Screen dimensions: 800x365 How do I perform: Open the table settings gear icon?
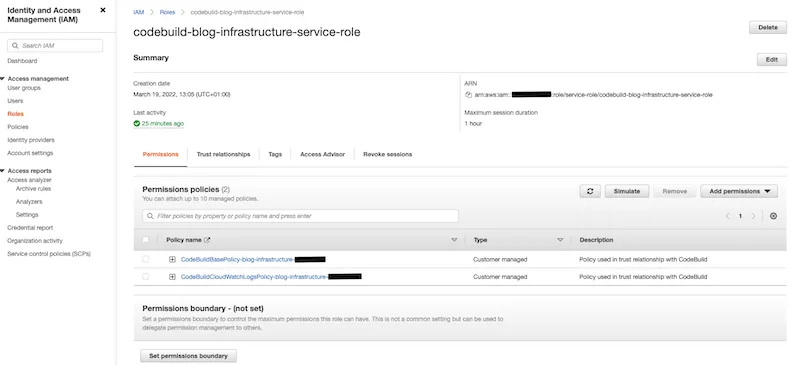[x=773, y=216]
